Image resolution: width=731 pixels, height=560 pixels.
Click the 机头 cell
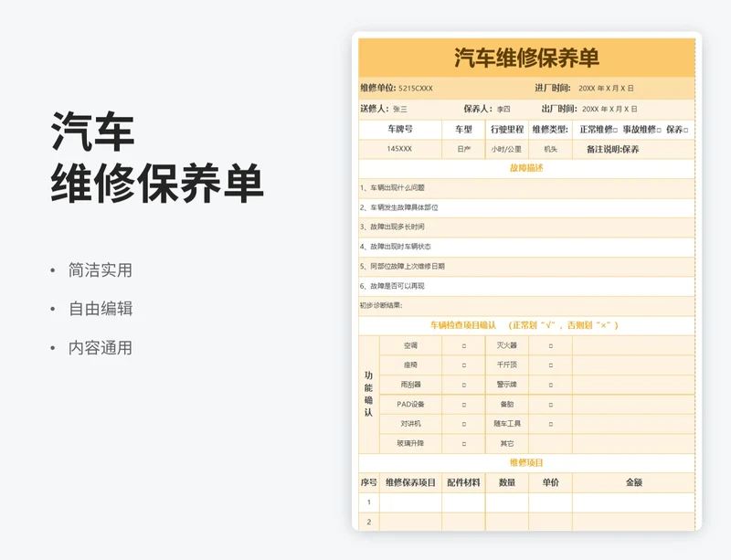pyautogui.click(x=551, y=149)
